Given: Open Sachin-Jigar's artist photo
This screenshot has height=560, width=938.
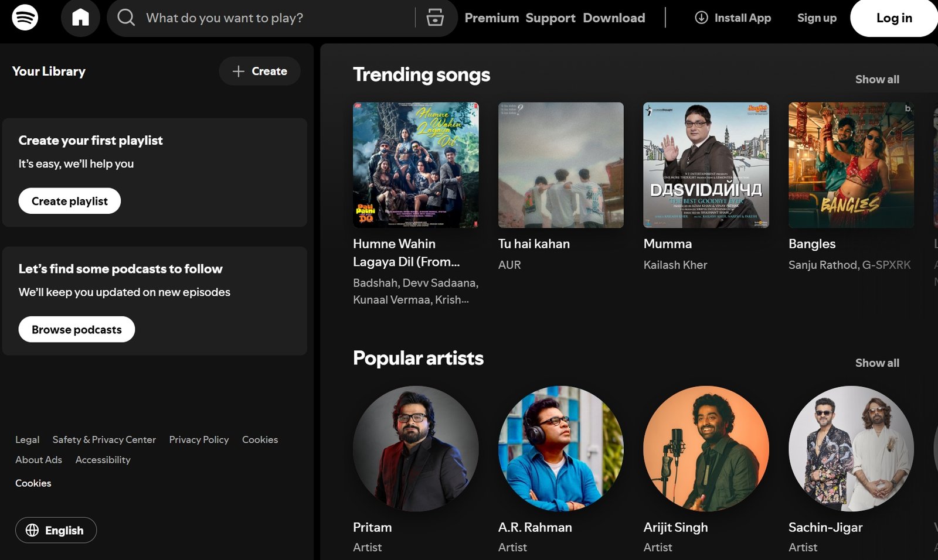Looking at the screenshot, I should tap(851, 449).
